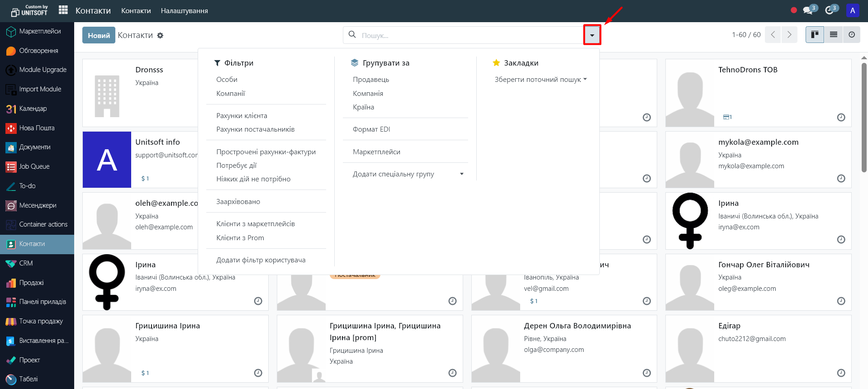Collapse the search options dropdown arrow

[592, 35]
